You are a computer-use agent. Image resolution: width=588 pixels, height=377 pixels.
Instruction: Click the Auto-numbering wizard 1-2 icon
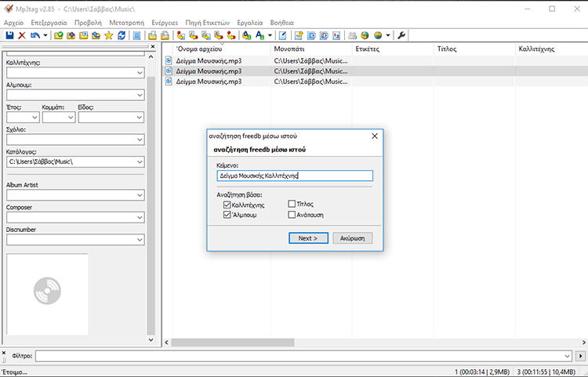(336, 35)
